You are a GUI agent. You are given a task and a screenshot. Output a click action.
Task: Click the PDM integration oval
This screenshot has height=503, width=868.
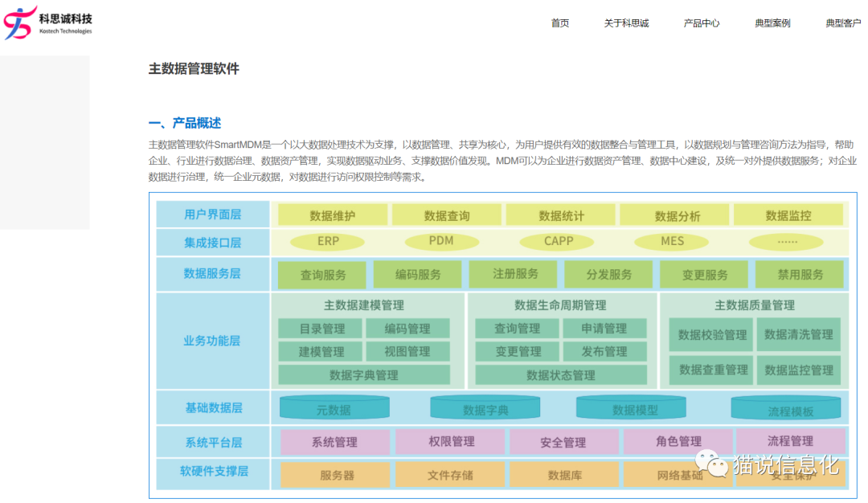[441, 241]
